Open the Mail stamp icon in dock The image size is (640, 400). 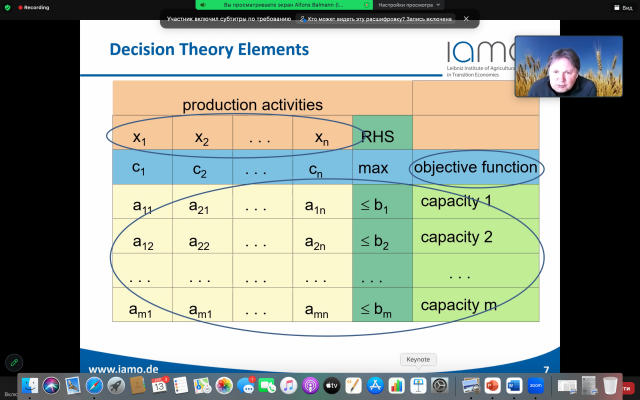pyautogui.click(x=73, y=386)
